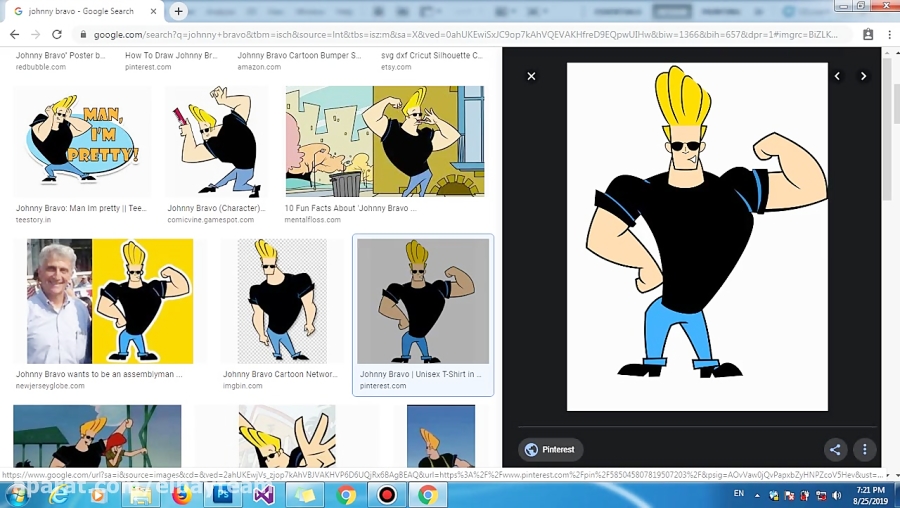Open 'Johnny Bravo wants to be an assemblyman' link
Viewport: 900px width, 508px height.
pos(99,374)
